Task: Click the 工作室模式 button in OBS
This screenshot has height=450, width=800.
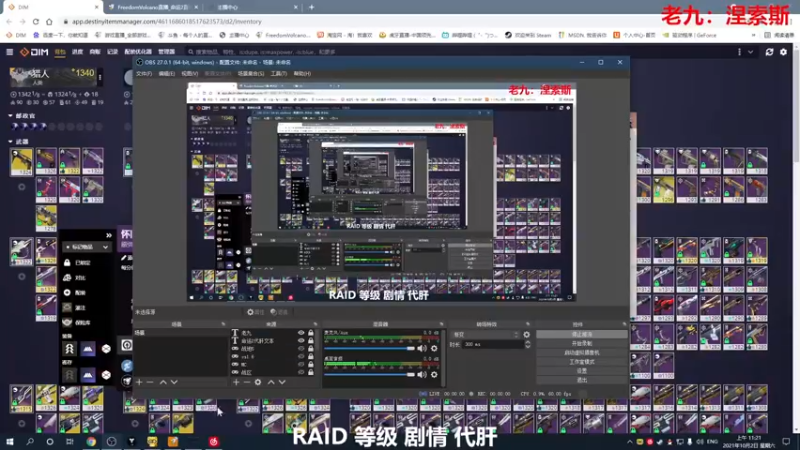Action: 582,362
